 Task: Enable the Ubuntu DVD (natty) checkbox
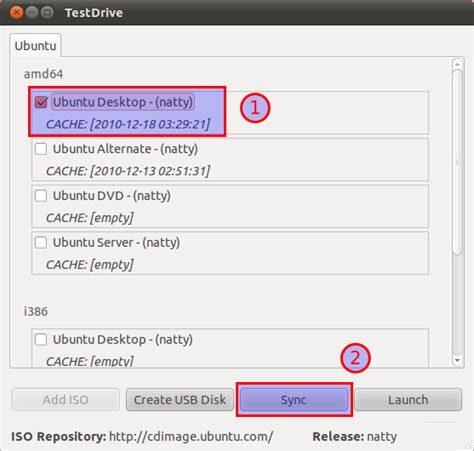41,196
